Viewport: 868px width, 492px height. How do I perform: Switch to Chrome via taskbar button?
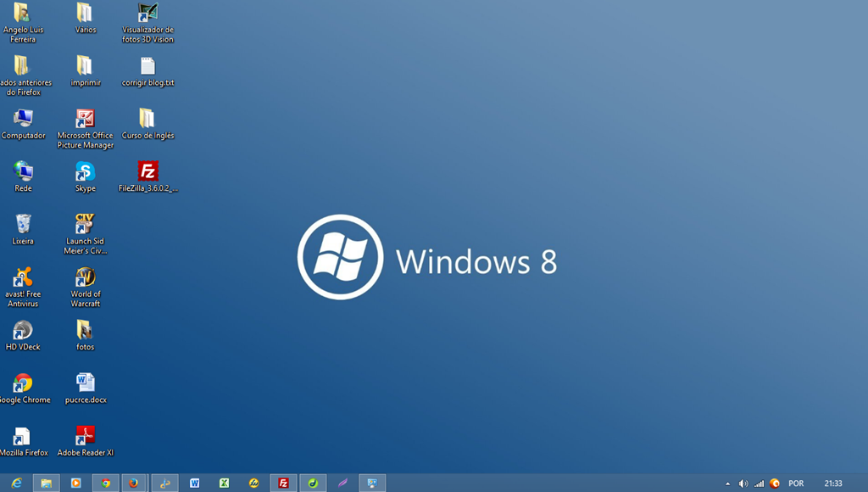pyautogui.click(x=106, y=484)
